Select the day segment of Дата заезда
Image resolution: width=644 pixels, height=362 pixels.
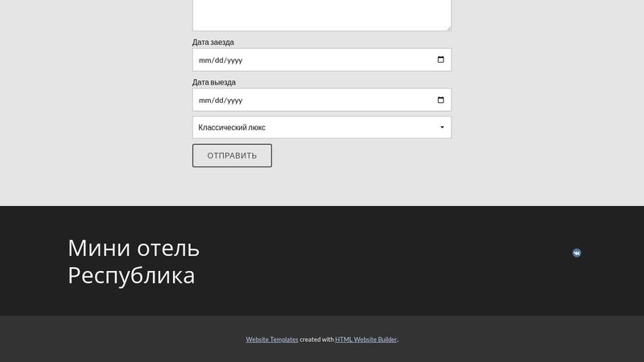(219, 60)
